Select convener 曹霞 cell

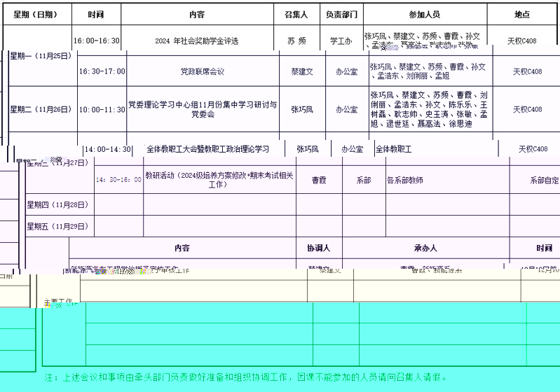point(319,180)
